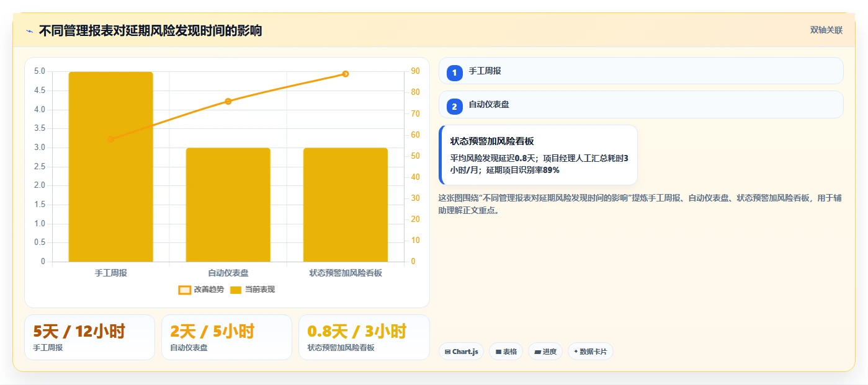Screen dimensions: 868x385
Task: Click the 当前表现 legend color swatch
Action: point(236,290)
